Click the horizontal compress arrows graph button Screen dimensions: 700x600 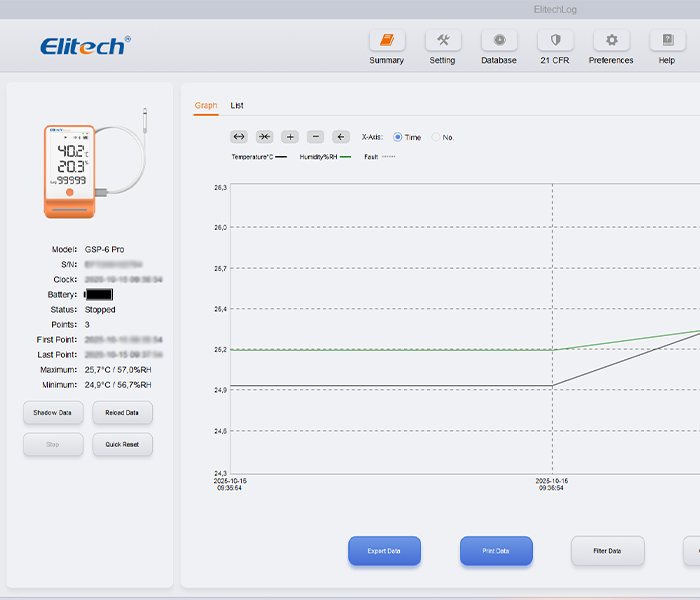(x=264, y=137)
